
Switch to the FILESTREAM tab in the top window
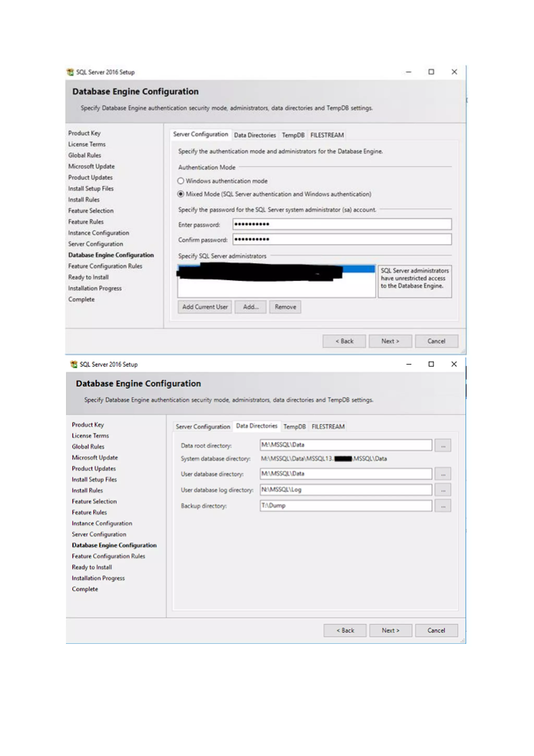pos(327,135)
